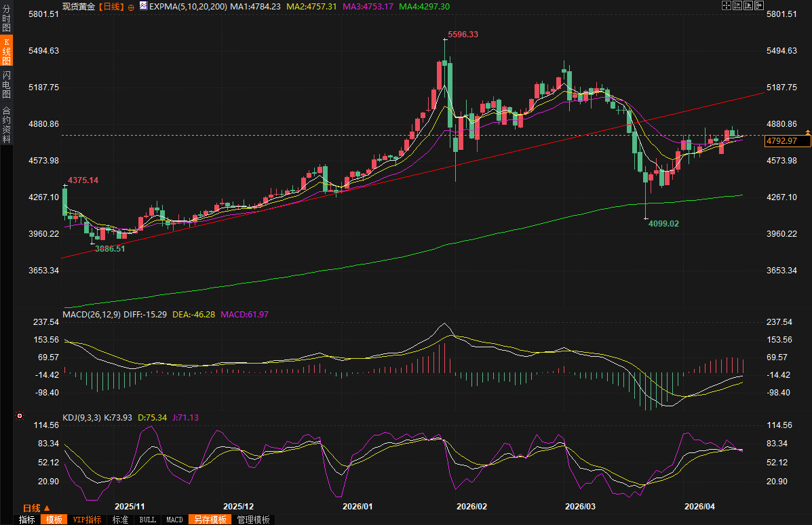Click the orange arrow marker above price tag

click(807, 131)
